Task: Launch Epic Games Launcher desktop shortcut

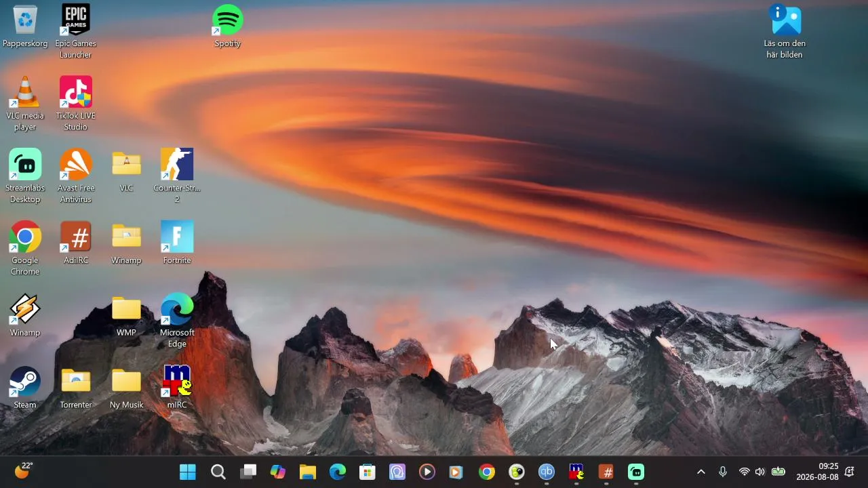Action: 76,31
